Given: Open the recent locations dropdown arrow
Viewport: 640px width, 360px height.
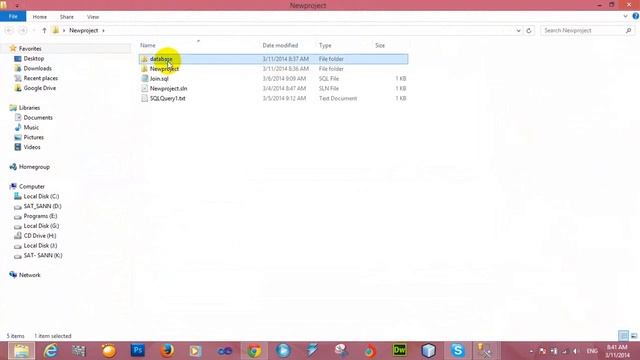Looking at the screenshot, I should [x=33, y=31].
